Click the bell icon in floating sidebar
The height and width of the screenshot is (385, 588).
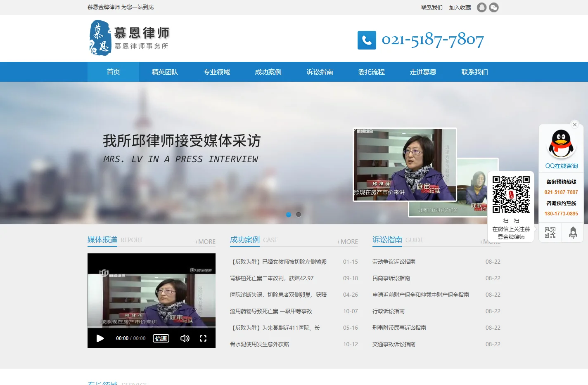click(x=573, y=232)
